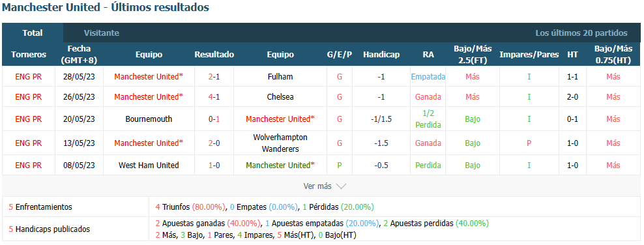The image size is (644, 245).
Task: Click the 2-1 result versus Fulham
Action: tap(214, 76)
